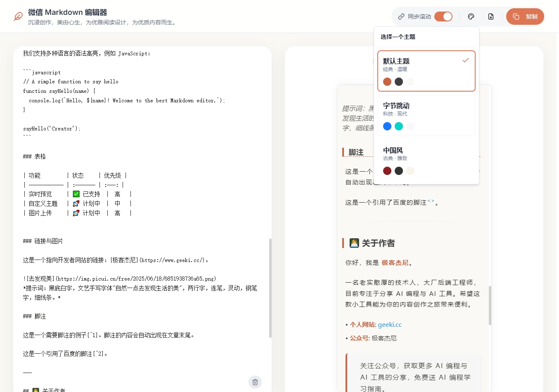This screenshot has height=392, width=559.
Task: Click the trash clear-editor button
Action: [255, 382]
